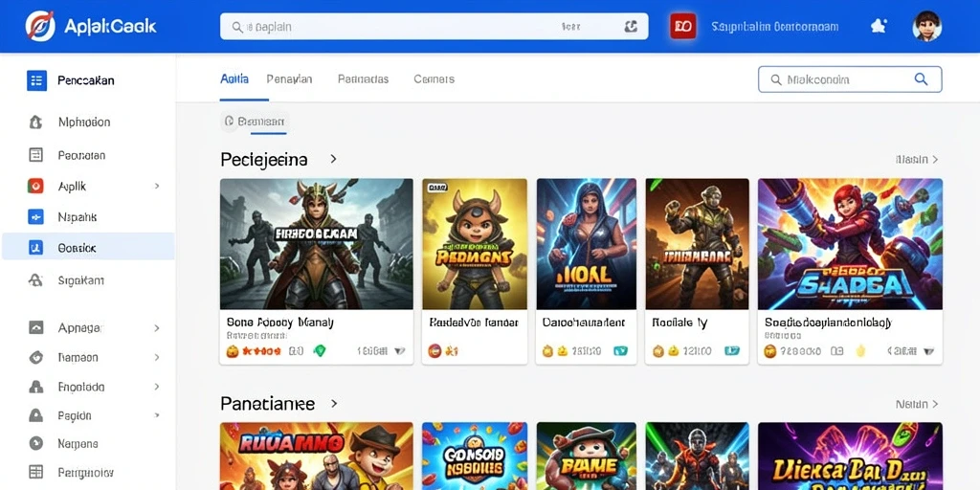Click the Fnoolodo sidebar icon
This screenshot has width=980, height=490.
point(36,387)
